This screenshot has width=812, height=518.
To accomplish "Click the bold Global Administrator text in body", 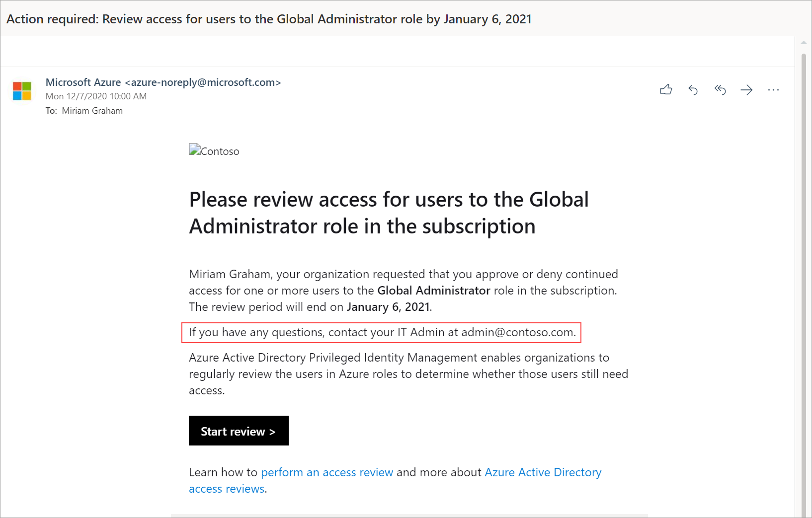I will tap(433, 291).
